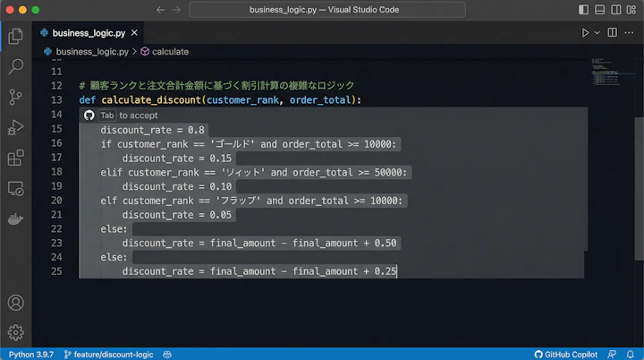Click the if line with 10000 on line 16
The width and height of the screenshot is (644, 360).
tap(249, 144)
